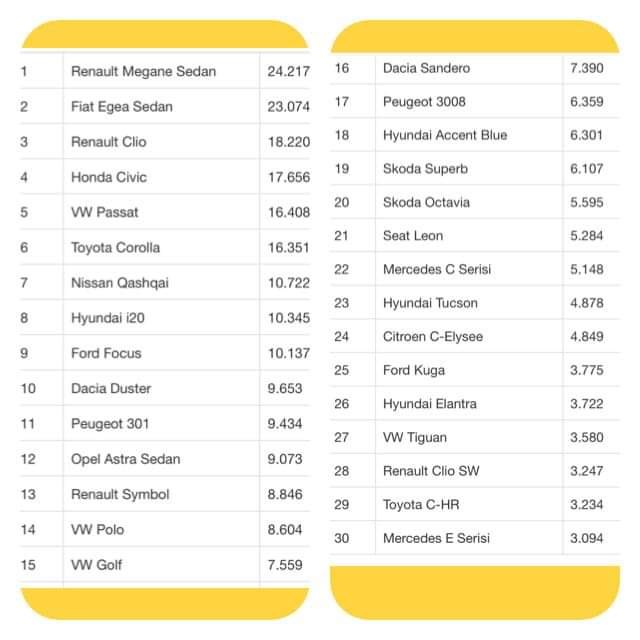The height and width of the screenshot is (640, 640).
Task: Click the left table yellow header bar
Action: point(164,35)
